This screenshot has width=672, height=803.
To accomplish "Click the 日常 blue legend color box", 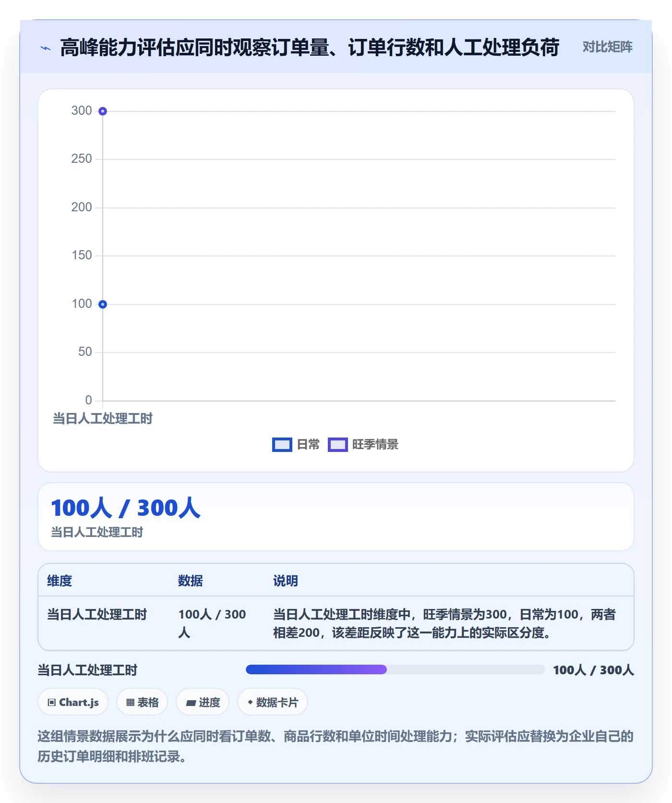I will [282, 445].
